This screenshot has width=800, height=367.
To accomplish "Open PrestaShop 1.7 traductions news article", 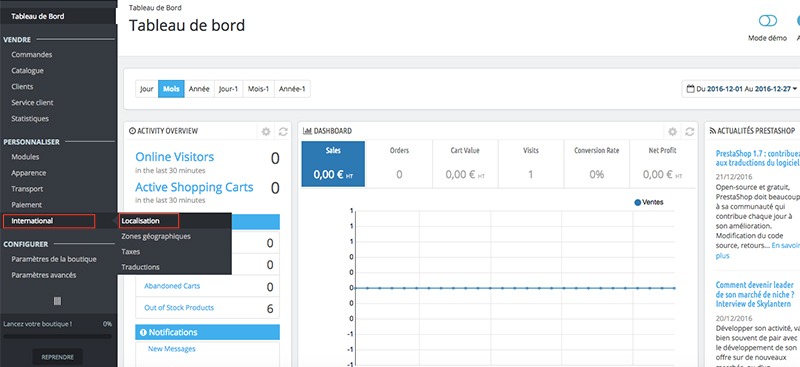I will coord(758,158).
